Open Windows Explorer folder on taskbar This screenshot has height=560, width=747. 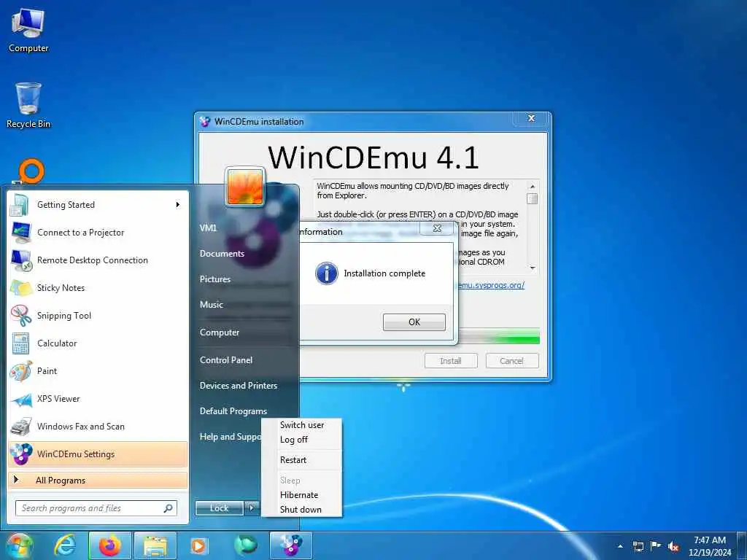(155, 545)
